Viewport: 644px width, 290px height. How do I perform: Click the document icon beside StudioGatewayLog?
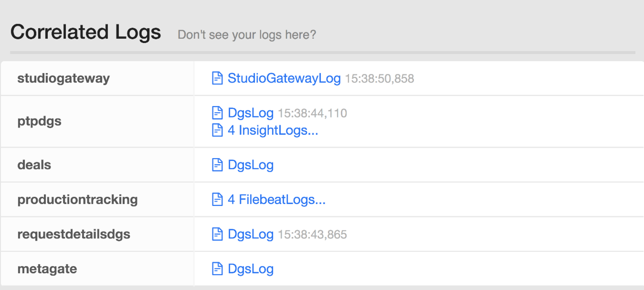pyautogui.click(x=217, y=78)
